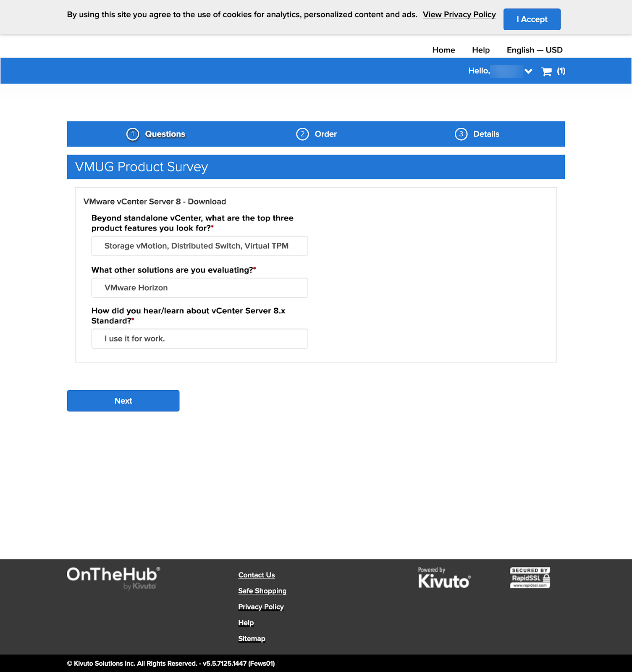This screenshot has width=632, height=672.
Task: Click the VMUG Product Survey heading
Action: click(142, 167)
